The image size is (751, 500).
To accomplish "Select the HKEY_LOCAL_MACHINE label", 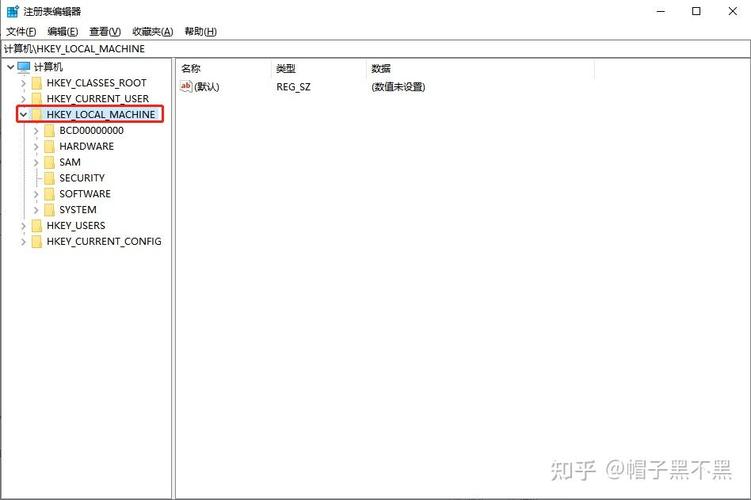I will point(101,114).
